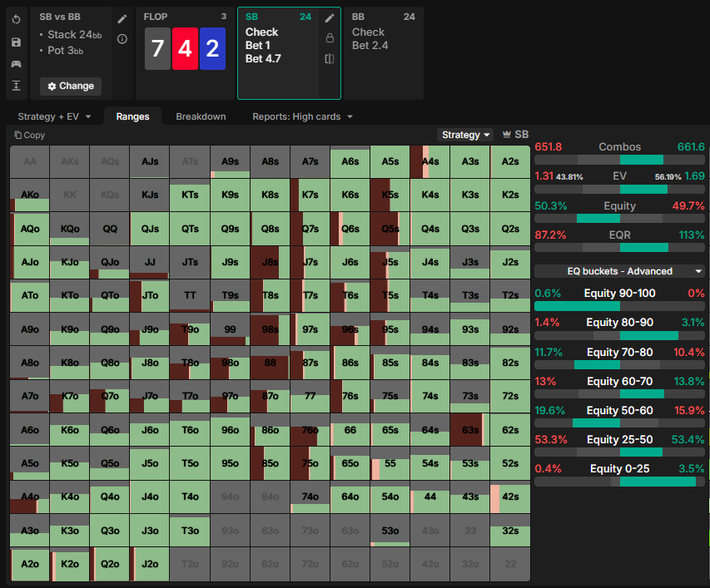Click the pencil edit icon beside SB vs BB
Image resolution: width=710 pixels, height=588 pixels.
[x=122, y=18]
